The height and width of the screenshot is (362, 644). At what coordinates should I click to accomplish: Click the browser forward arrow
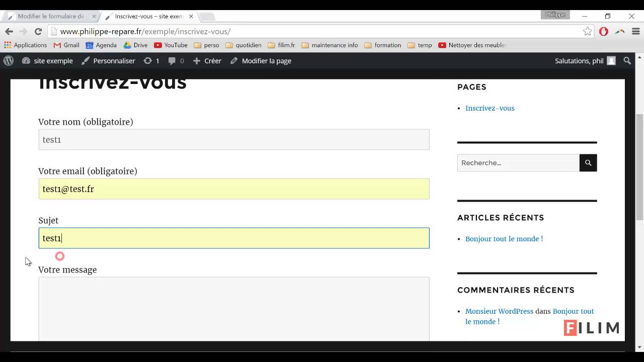pos(23,31)
